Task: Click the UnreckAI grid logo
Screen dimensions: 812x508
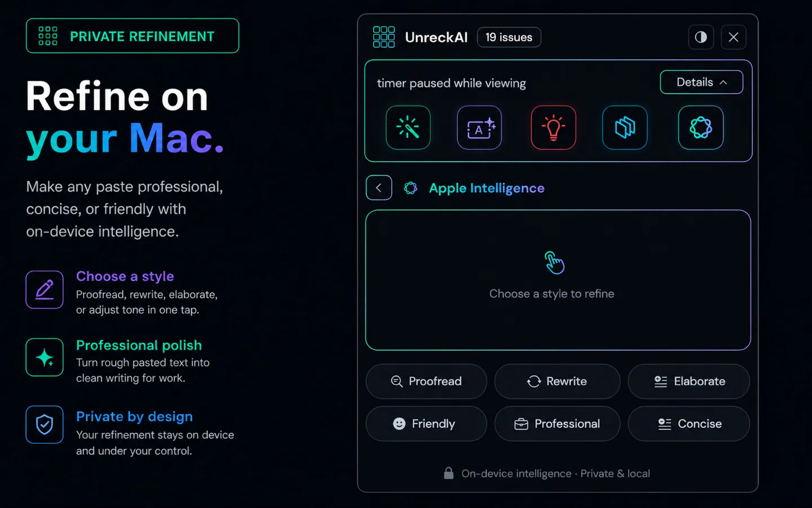Action: click(384, 37)
